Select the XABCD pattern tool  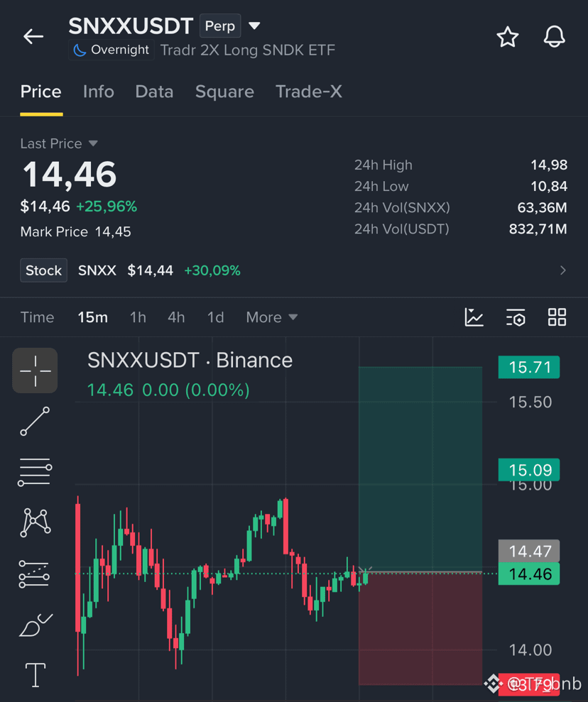click(35, 522)
